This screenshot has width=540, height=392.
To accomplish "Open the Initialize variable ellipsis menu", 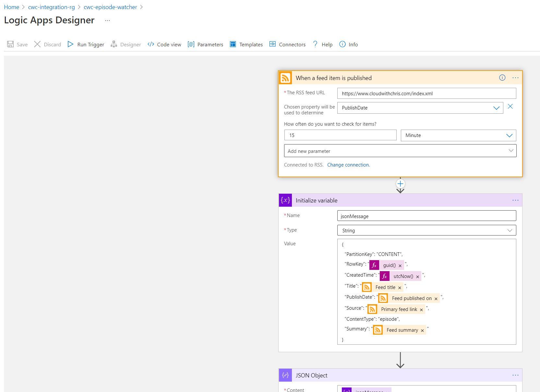I will point(515,200).
